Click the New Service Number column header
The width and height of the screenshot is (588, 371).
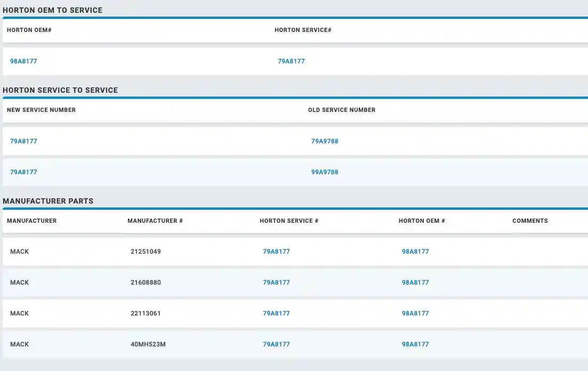pyautogui.click(x=41, y=110)
